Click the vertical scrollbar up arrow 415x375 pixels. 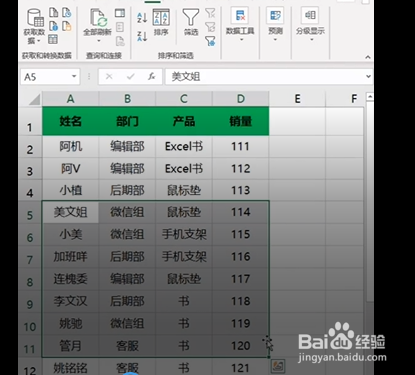point(369,97)
